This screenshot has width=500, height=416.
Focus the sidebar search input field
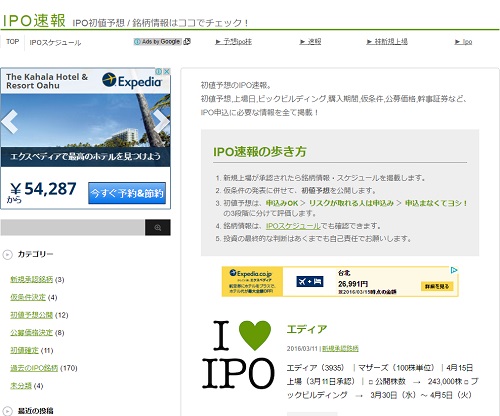[x=73, y=228]
